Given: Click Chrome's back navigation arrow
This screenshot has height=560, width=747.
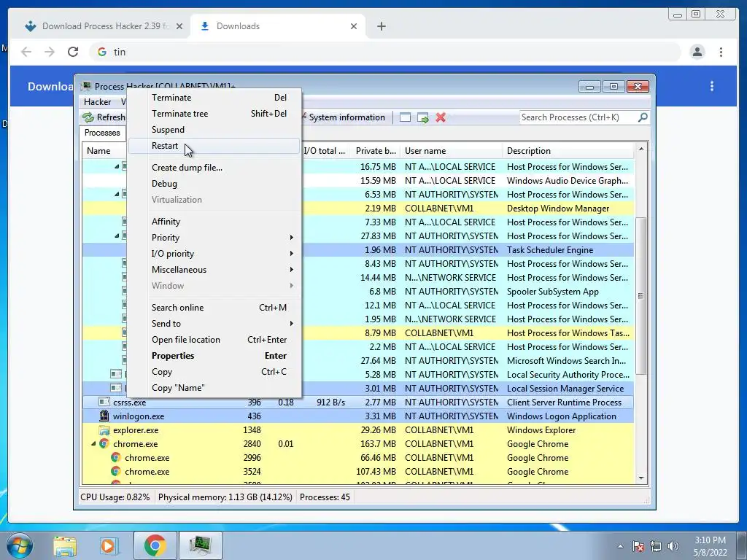Looking at the screenshot, I should coord(26,52).
